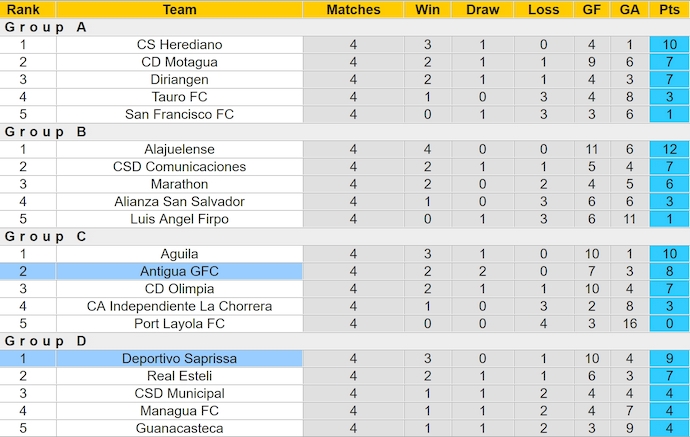This screenshot has height=437, width=690.
Task: Click Alajuelense's 12 points cell
Action: tap(669, 149)
